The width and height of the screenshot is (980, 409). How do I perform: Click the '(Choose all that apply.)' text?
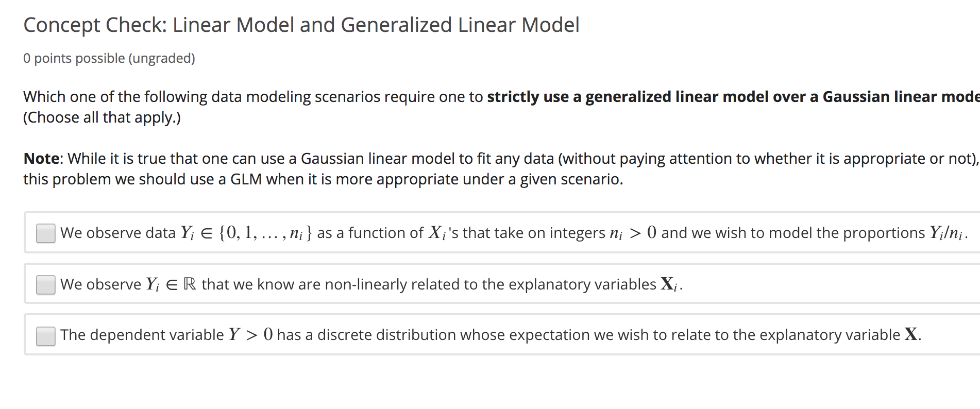[101, 117]
